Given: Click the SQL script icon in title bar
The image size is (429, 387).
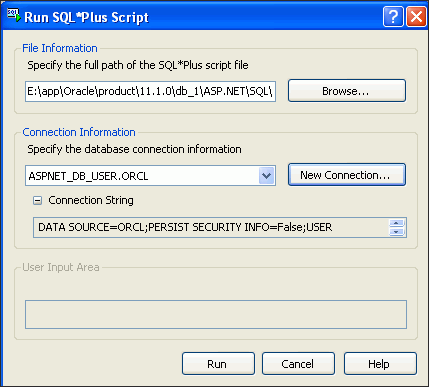Looking at the screenshot, I should pos(14,15).
